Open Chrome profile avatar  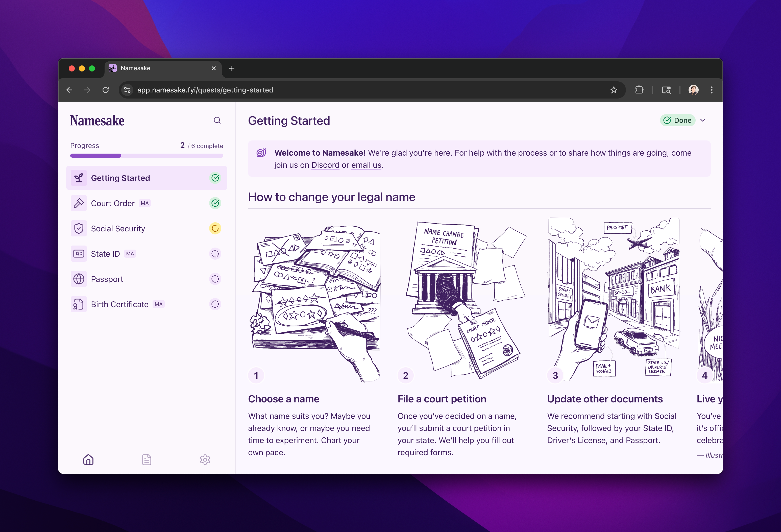pyautogui.click(x=694, y=90)
